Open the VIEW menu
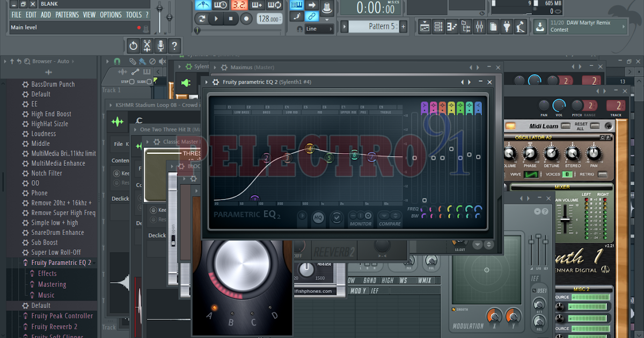The width and height of the screenshot is (644, 338). 90,14
